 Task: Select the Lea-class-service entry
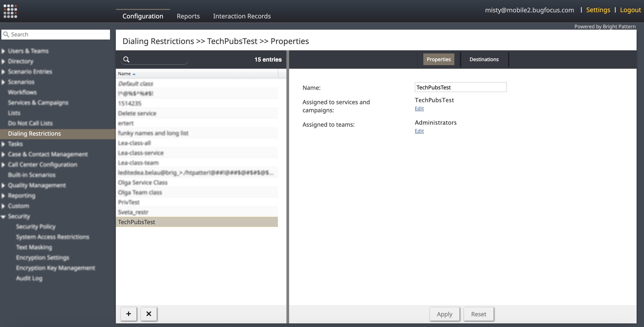197,153
